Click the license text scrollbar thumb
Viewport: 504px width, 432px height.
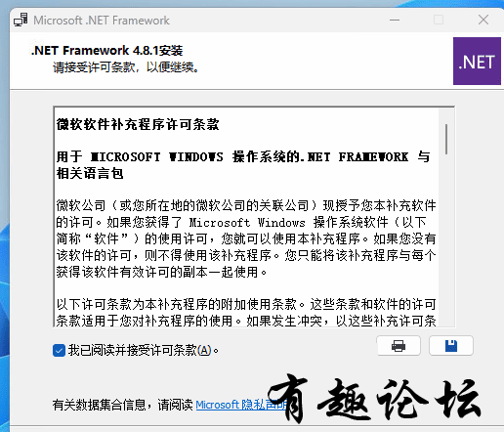(x=446, y=139)
